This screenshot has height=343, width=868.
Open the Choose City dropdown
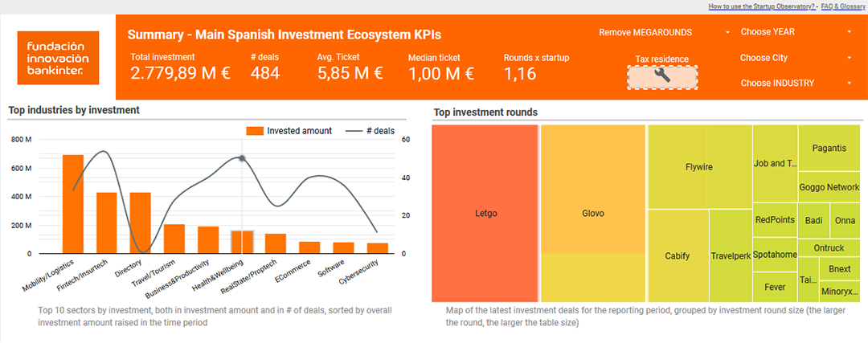(x=796, y=58)
